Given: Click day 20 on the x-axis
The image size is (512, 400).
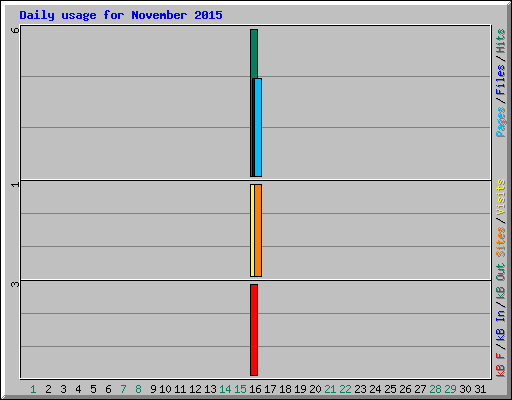Looking at the screenshot, I should coord(315,389).
